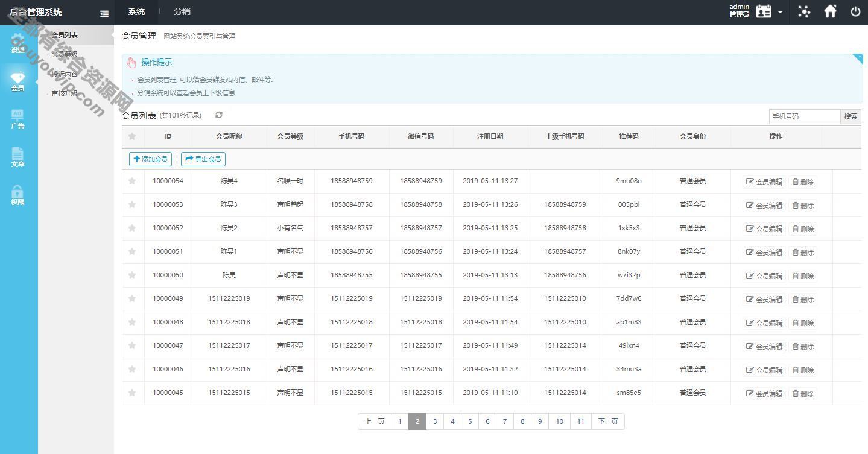868x454 pixels.
Task: Open the 广告 sidebar section
Action: click(x=18, y=119)
